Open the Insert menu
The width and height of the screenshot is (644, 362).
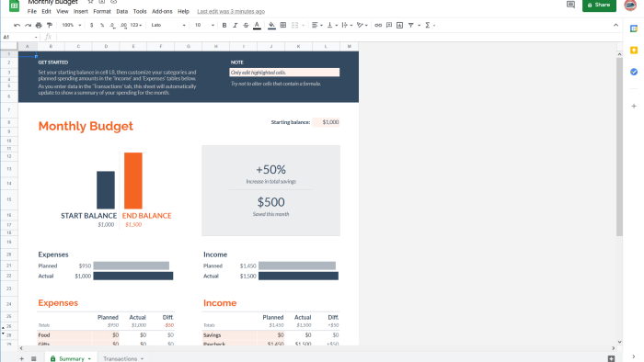[81, 11]
